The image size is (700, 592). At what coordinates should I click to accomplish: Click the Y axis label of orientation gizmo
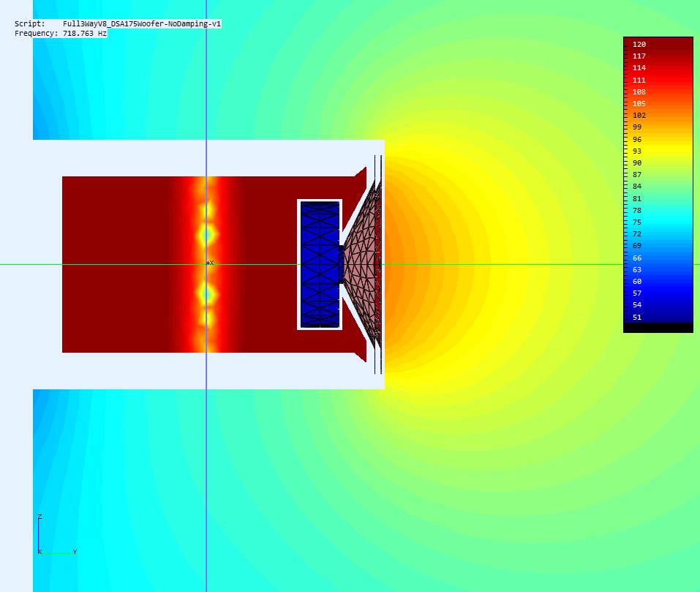click(x=75, y=552)
